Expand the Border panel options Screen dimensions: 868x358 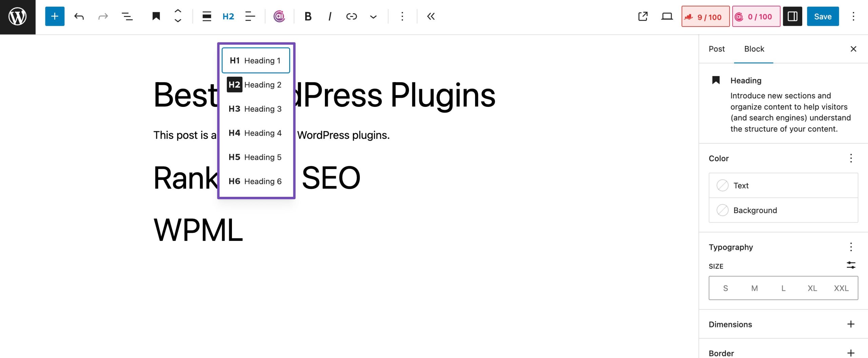[851, 353]
